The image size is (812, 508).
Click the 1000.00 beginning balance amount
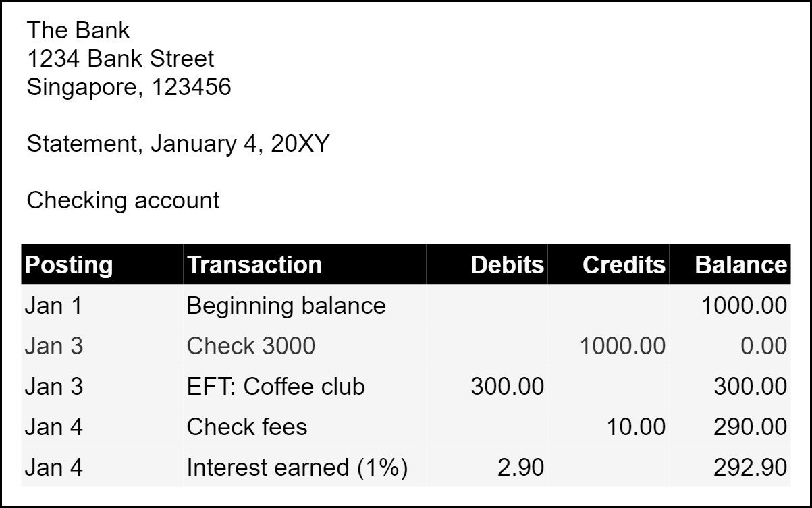[x=744, y=306]
